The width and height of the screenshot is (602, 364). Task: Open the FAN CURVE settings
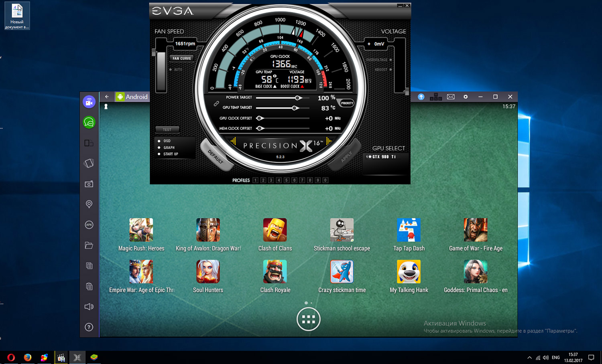[182, 59]
